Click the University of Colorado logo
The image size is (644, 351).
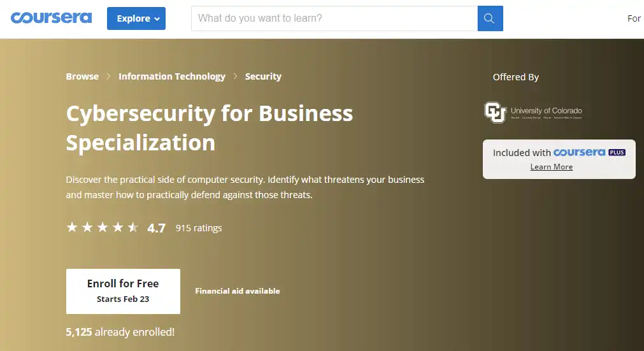pos(533,112)
